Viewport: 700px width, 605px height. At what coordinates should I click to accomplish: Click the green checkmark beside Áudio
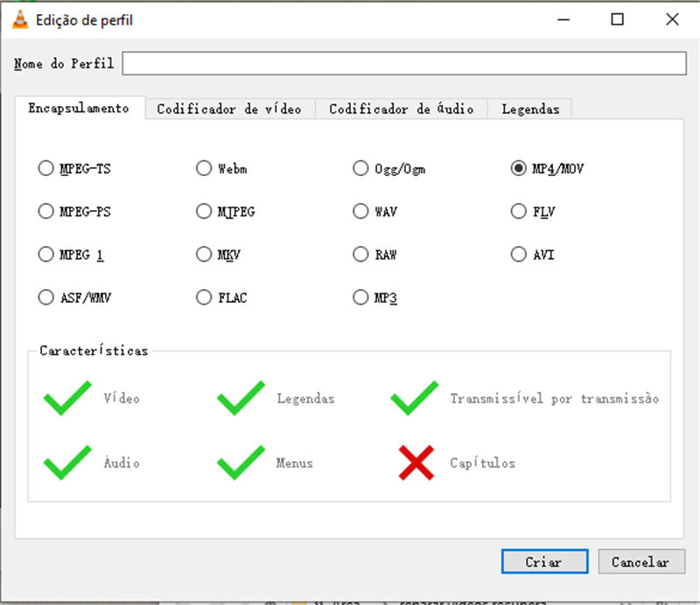tap(66, 463)
